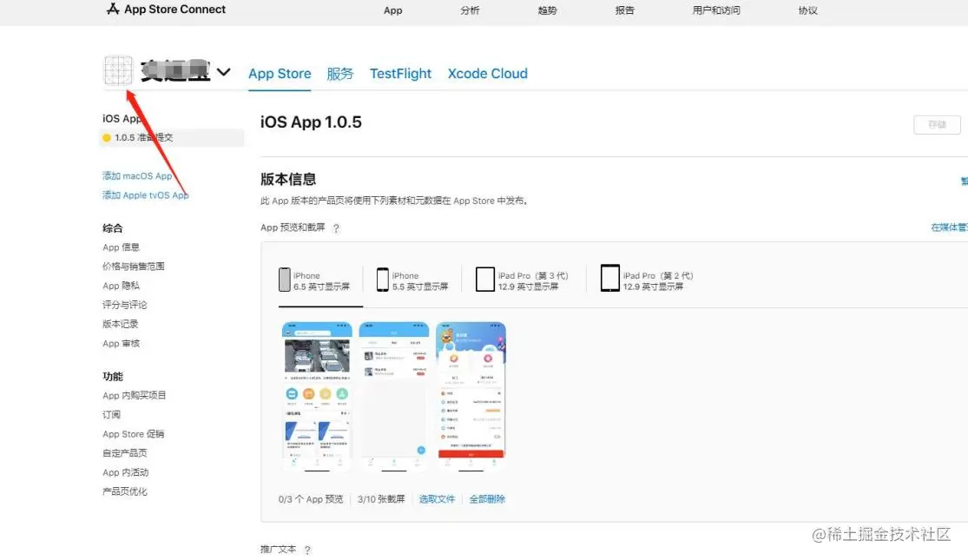Viewport: 968px width, 560px height.
Task: Select the second screenshot with list view
Action: click(394, 397)
